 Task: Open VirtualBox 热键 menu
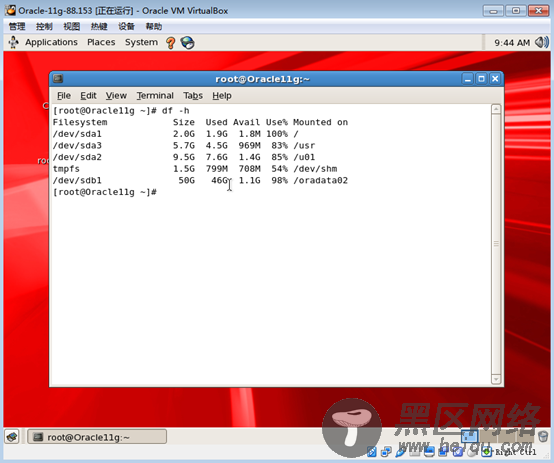click(99, 27)
